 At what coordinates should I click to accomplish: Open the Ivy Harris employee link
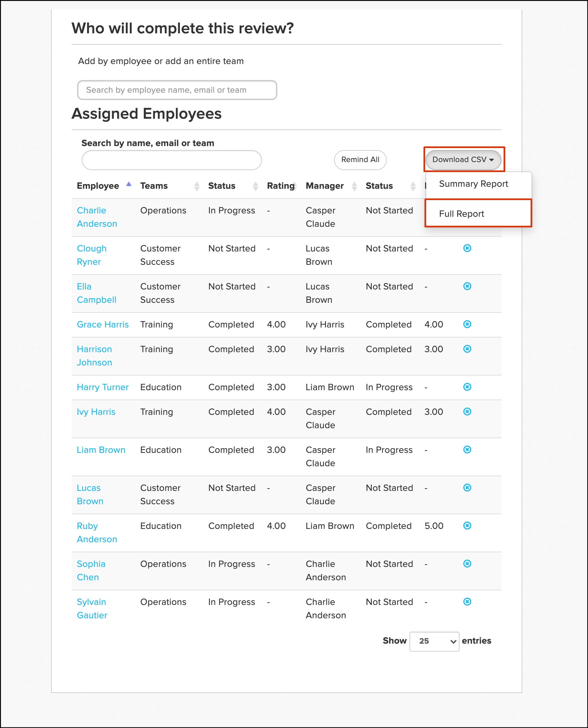96,412
